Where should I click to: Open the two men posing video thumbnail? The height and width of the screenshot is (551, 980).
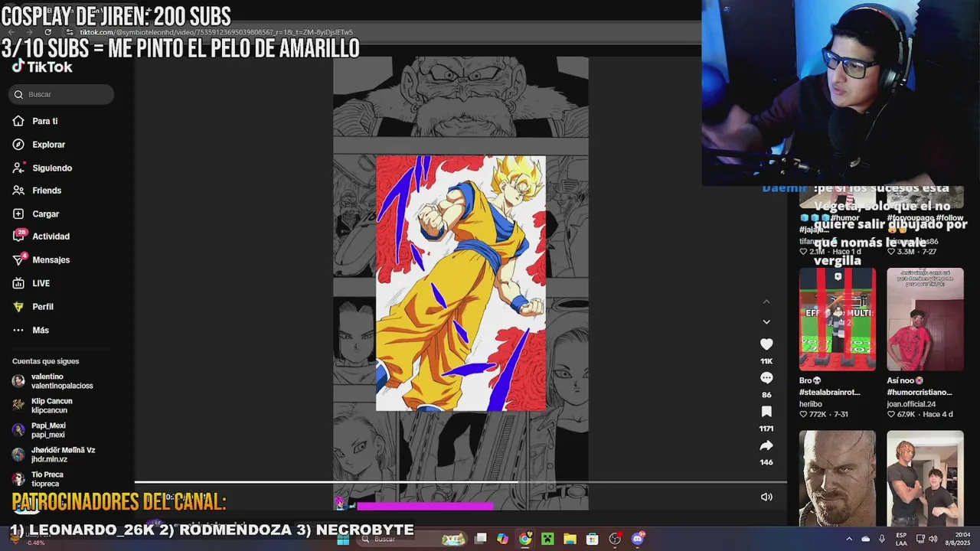click(x=925, y=478)
